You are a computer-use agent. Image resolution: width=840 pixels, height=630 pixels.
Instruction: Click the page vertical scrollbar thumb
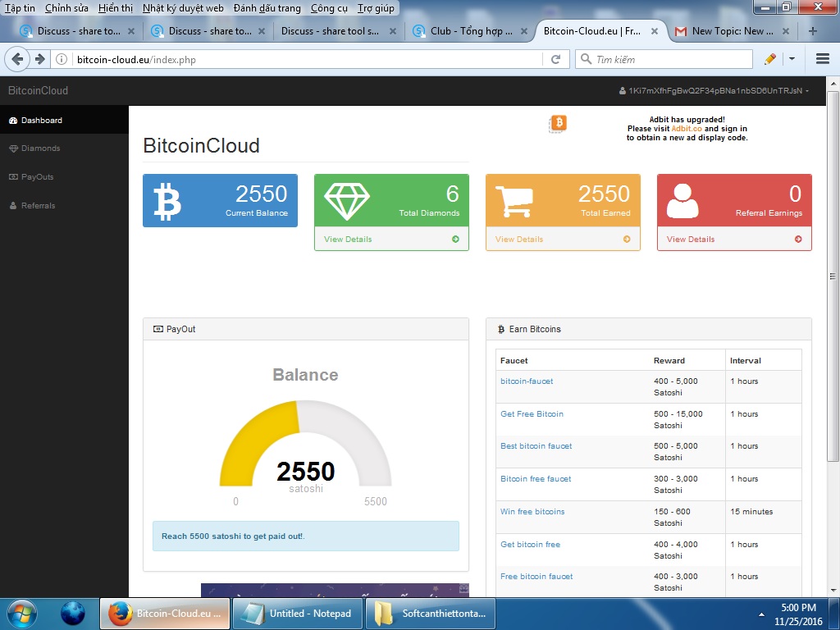833,276
